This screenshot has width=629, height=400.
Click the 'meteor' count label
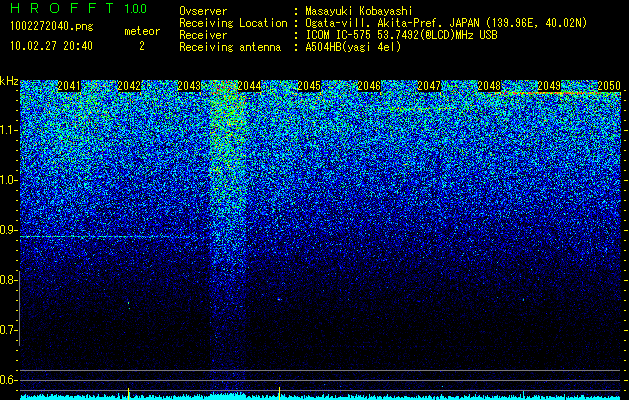pyautogui.click(x=142, y=31)
